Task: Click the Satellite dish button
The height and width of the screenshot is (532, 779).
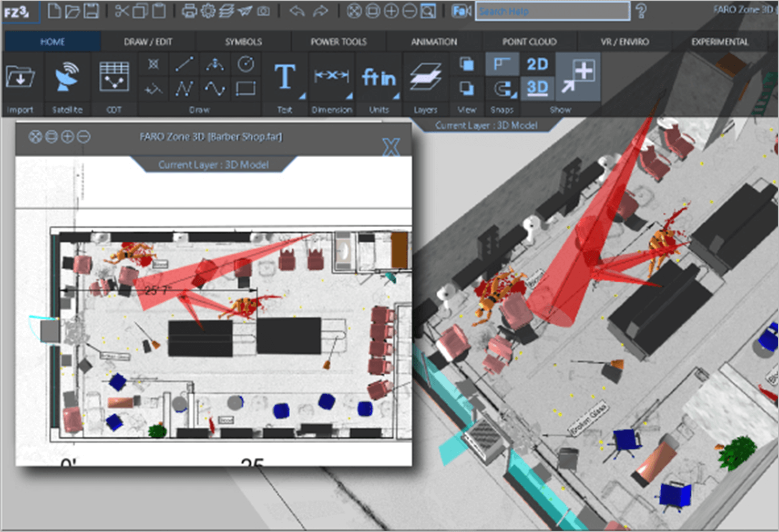Action: point(67,76)
